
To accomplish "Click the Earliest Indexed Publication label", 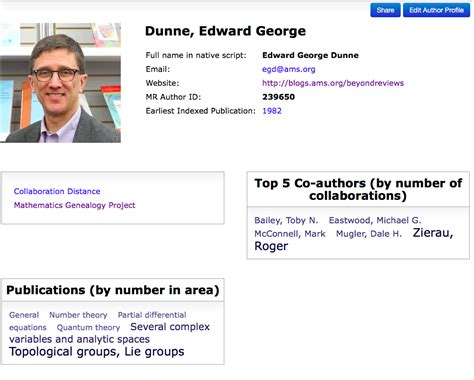I will pyautogui.click(x=200, y=111).
